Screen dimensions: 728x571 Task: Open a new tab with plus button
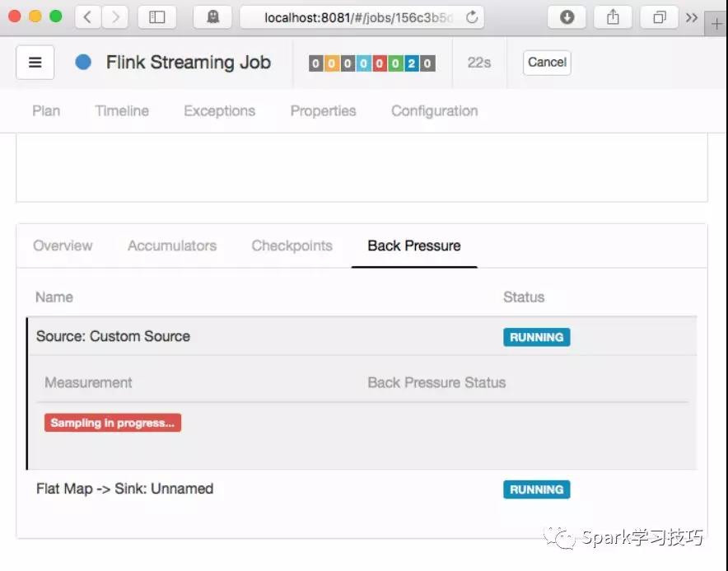[x=716, y=24]
